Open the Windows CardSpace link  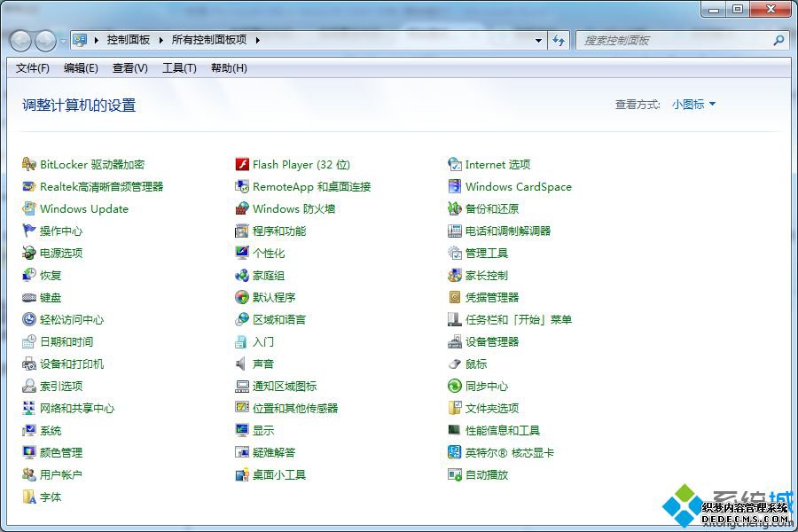coord(519,187)
